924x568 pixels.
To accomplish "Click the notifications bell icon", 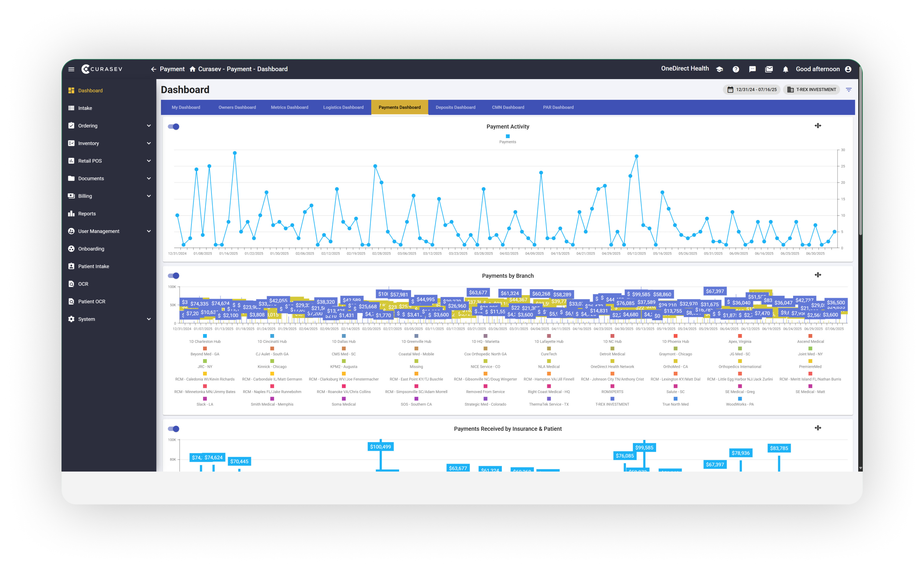I will (x=785, y=69).
